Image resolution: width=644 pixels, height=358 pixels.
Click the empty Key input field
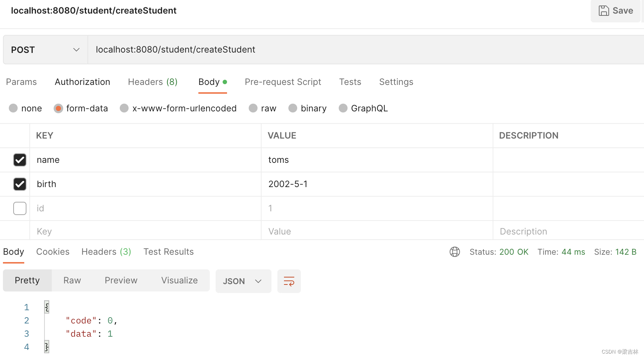pos(145,231)
